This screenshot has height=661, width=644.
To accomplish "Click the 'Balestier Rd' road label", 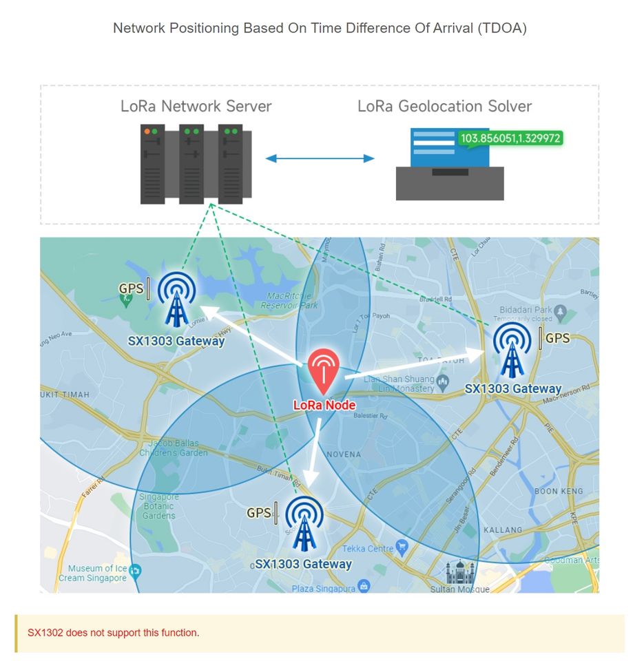I will pos(371,416).
